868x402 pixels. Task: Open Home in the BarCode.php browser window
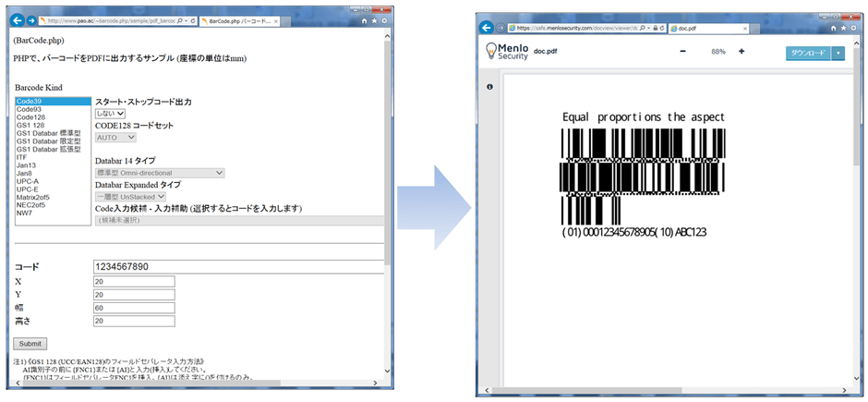point(364,21)
